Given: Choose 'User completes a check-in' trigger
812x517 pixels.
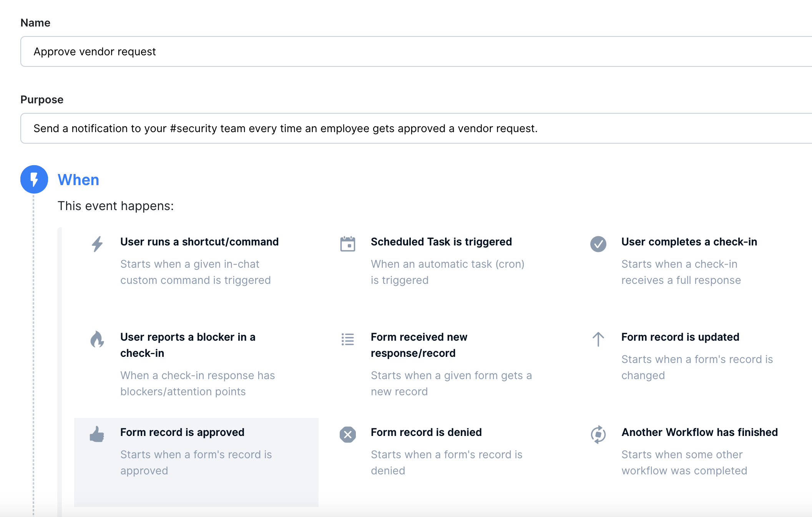Looking at the screenshot, I should pyautogui.click(x=689, y=242).
